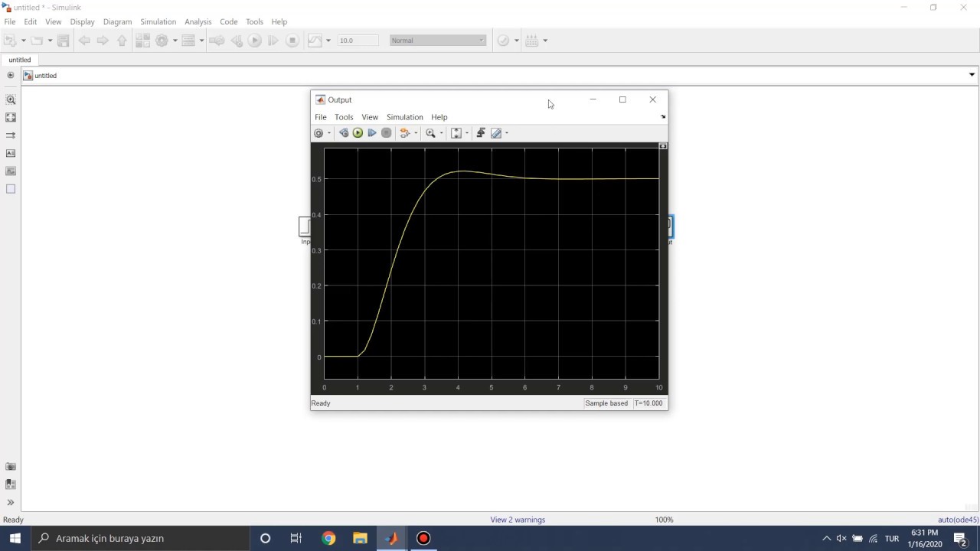Open the Simulink Code menu
The image size is (980, 551).
(228, 21)
